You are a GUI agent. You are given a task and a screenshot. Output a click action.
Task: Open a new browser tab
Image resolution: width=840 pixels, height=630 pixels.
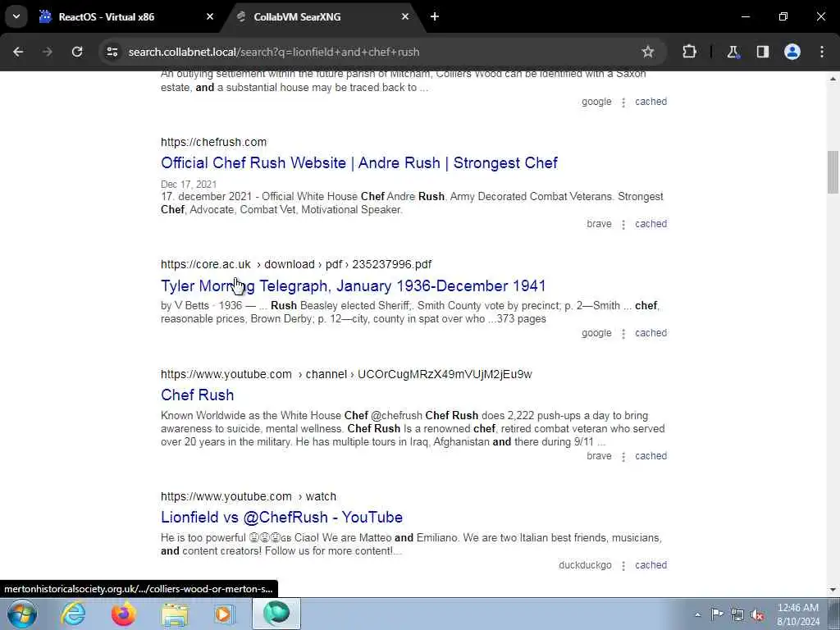(x=435, y=16)
